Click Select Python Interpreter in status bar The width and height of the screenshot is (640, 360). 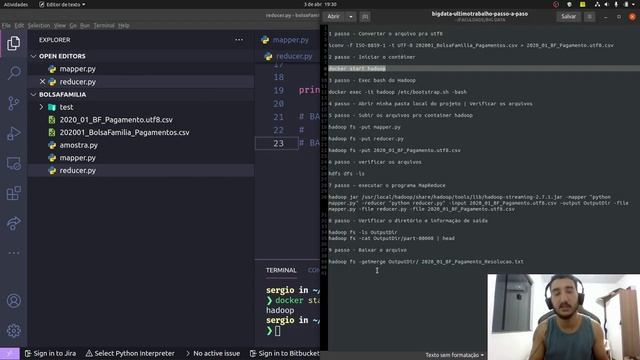coord(130,353)
